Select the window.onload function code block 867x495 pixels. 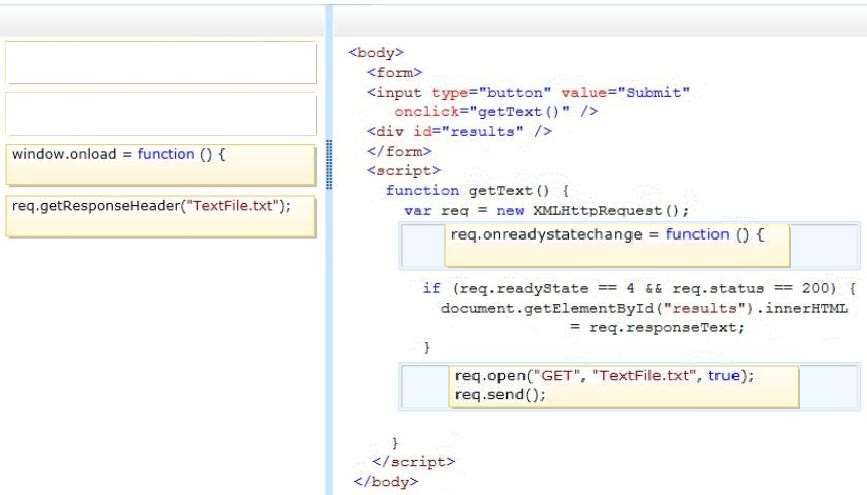(160, 165)
